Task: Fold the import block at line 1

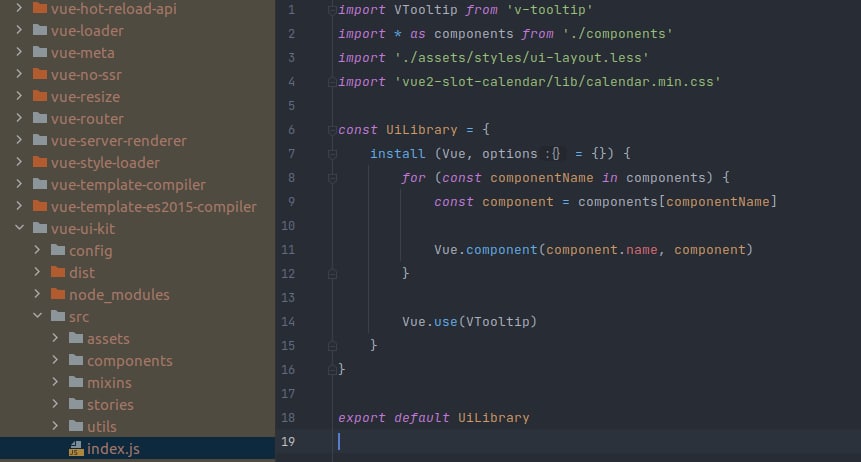Action: [332, 10]
